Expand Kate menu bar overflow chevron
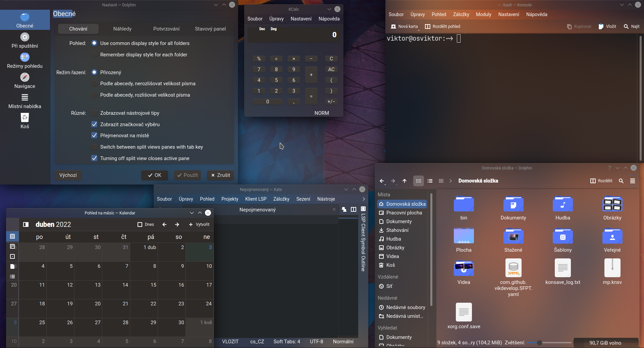This screenshot has width=644, height=348. [x=364, y=199]
